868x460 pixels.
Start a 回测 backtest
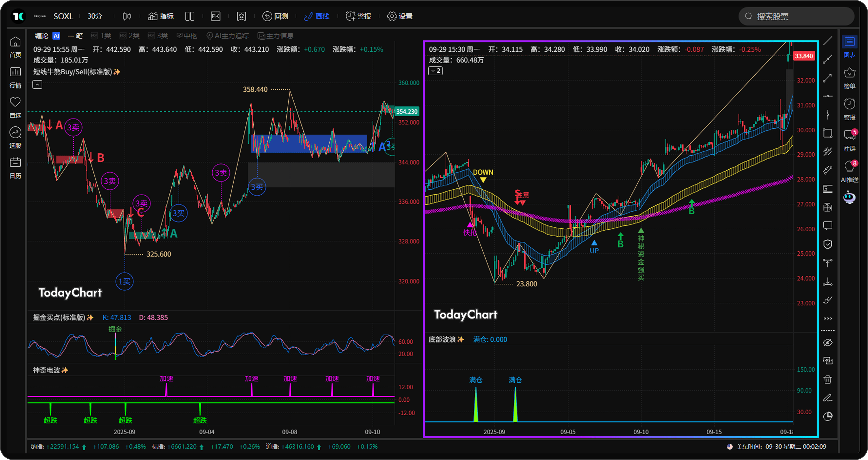275,16
